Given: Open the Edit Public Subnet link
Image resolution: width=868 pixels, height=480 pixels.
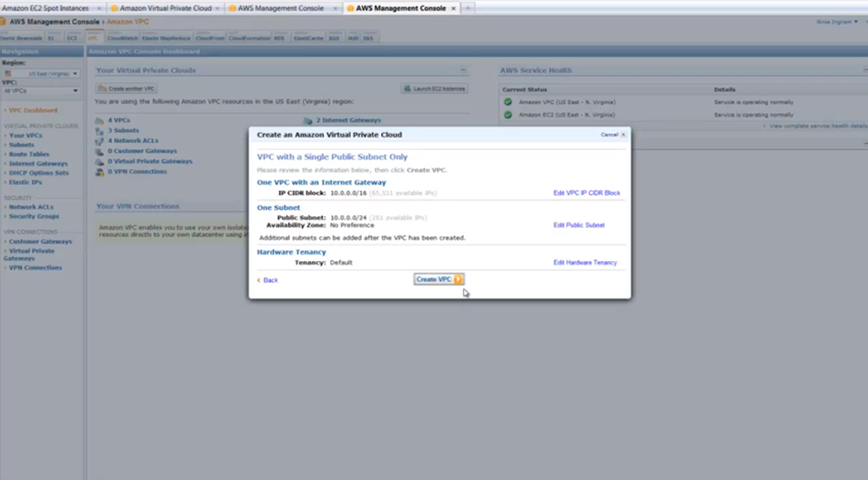Looking at the screenshot, I should click(x=578, y=226).
